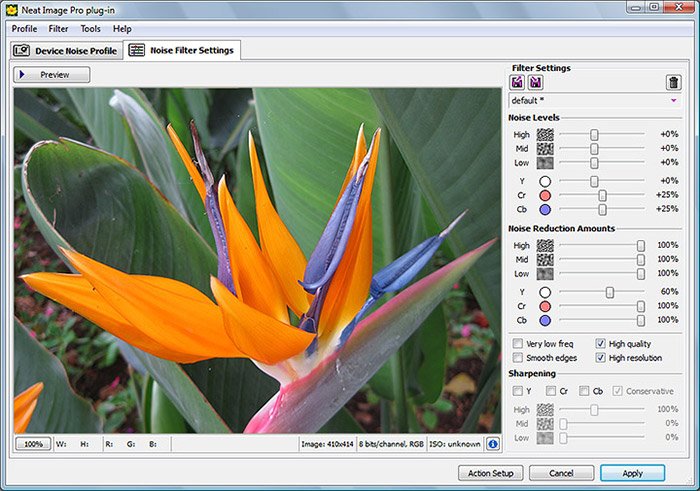Viewport: 700px width, 491px height.
Task: Toggle the Smooth edges checkbox
Action: click(517, 357)
